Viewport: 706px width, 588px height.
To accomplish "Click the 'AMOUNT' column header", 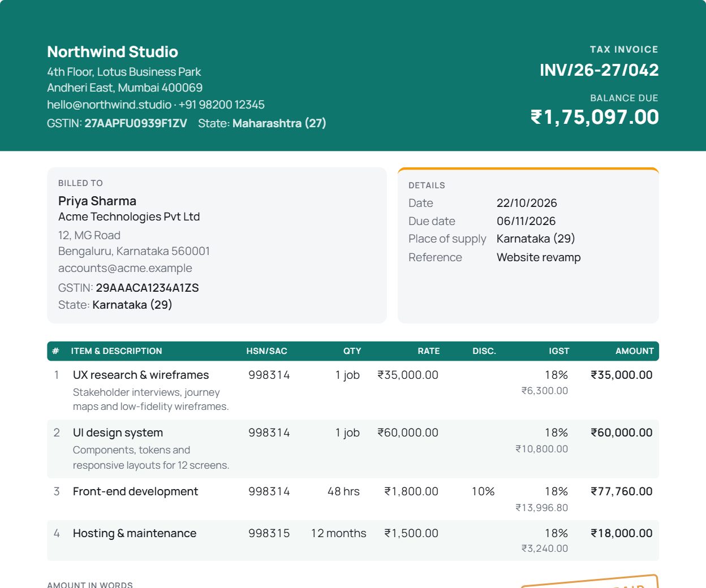I will click(x=635, y=351).
